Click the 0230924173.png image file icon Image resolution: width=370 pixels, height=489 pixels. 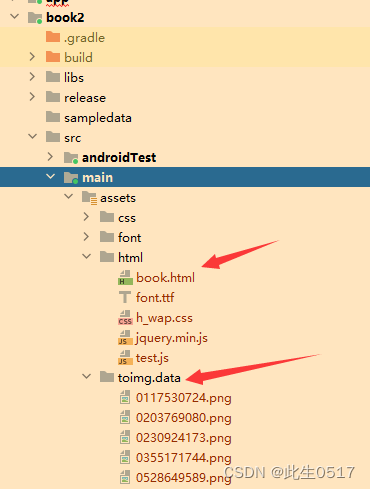[x=125, y=438]
